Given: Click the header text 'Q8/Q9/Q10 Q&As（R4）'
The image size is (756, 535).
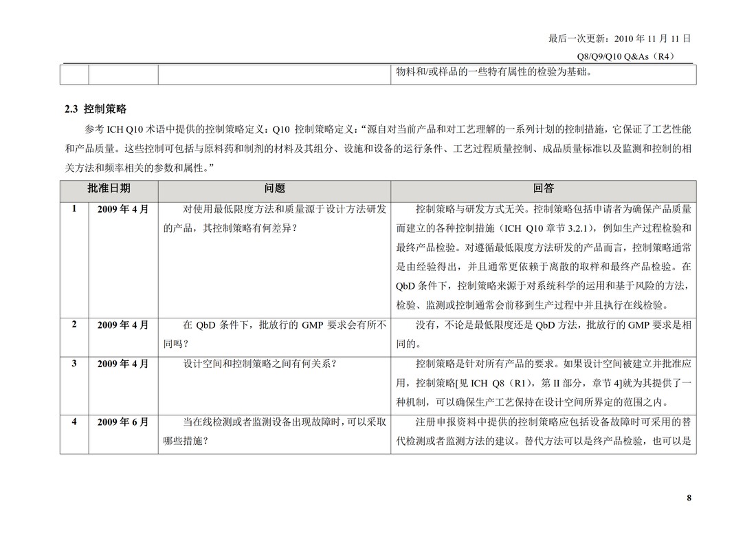Looking at the screenshot, I should coord(627,56).
